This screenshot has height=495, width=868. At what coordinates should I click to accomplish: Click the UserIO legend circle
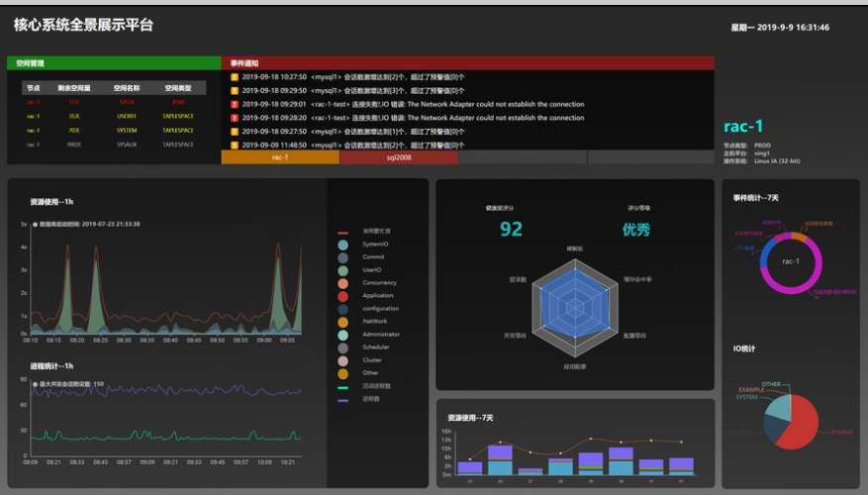click(343, 269)
